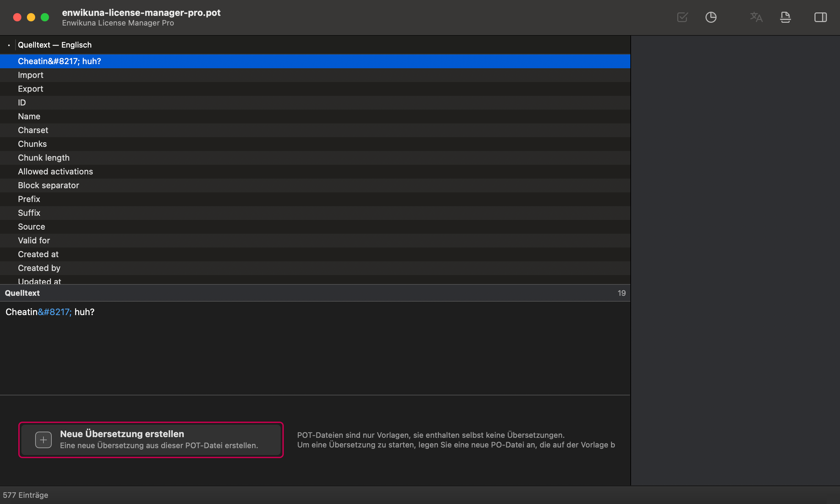Click the plus icon in new translation button

click(x=43, y=440)
